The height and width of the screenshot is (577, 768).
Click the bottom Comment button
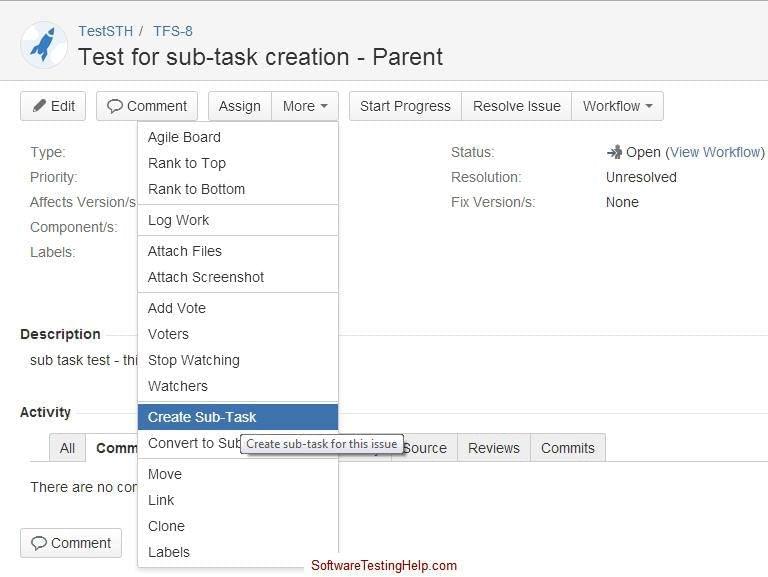pyautogui.click(x=71, y=543)
